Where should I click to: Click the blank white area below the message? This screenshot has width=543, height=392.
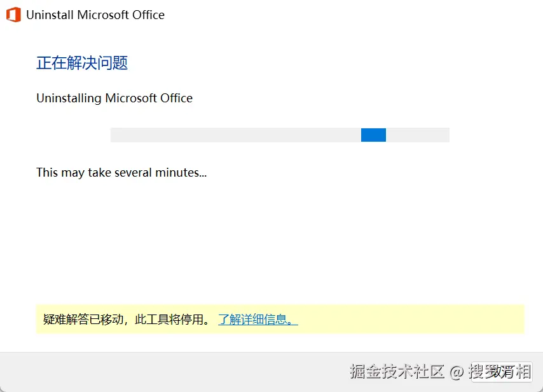(271, 241)
